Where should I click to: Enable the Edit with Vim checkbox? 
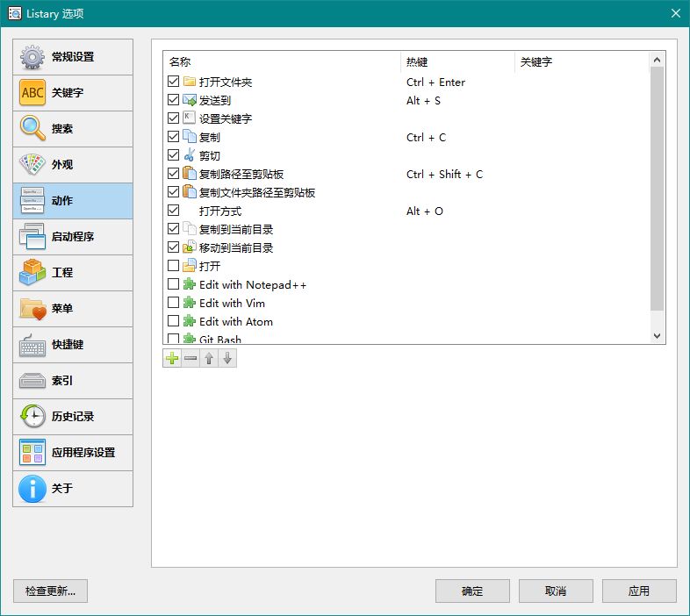[174, 303]
